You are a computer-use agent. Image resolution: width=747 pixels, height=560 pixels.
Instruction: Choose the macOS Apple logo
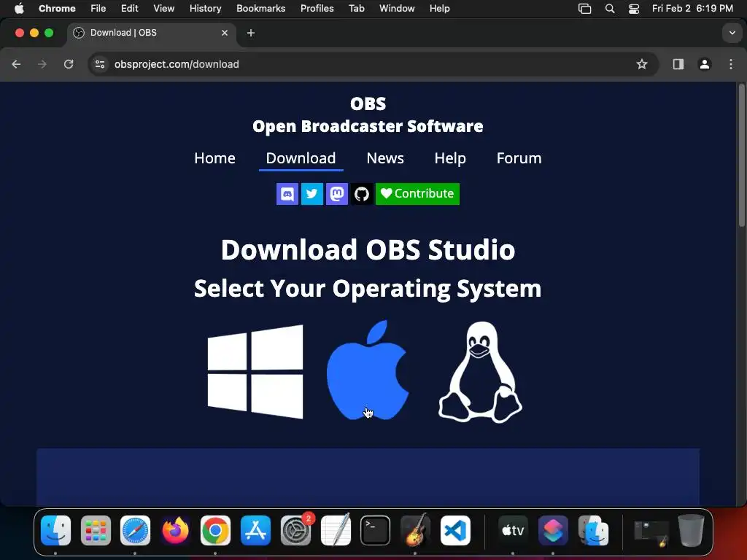[x=368, y=370]
